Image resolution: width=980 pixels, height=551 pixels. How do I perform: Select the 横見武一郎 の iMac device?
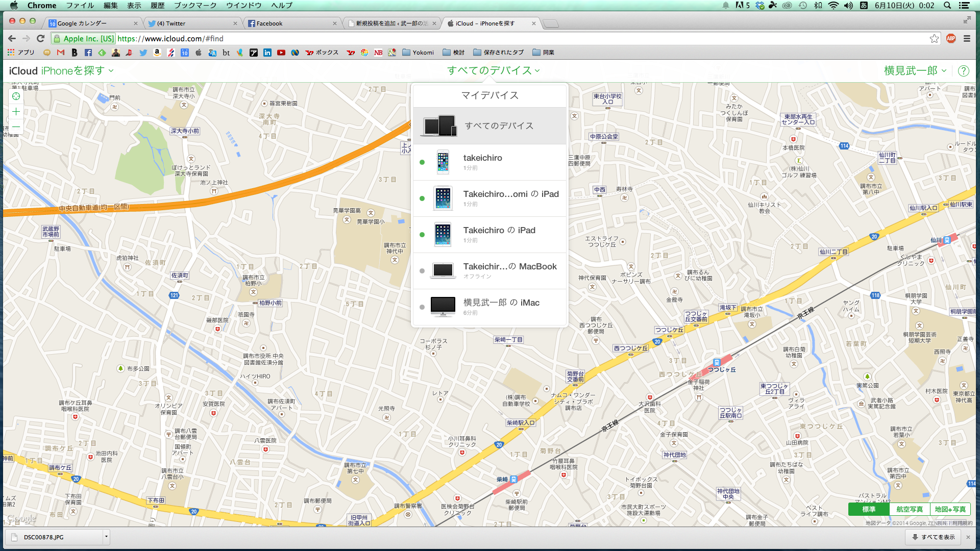(x=489, y=307)
